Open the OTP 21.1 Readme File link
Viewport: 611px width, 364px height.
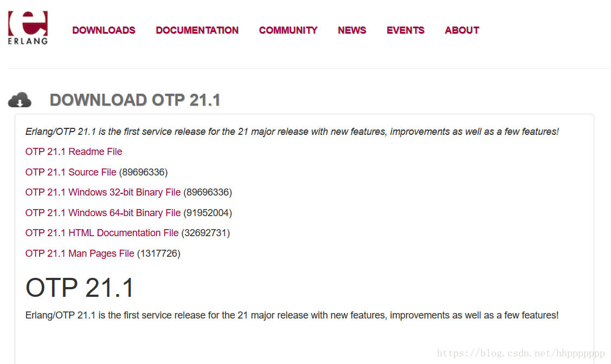(x=74, y=152)
